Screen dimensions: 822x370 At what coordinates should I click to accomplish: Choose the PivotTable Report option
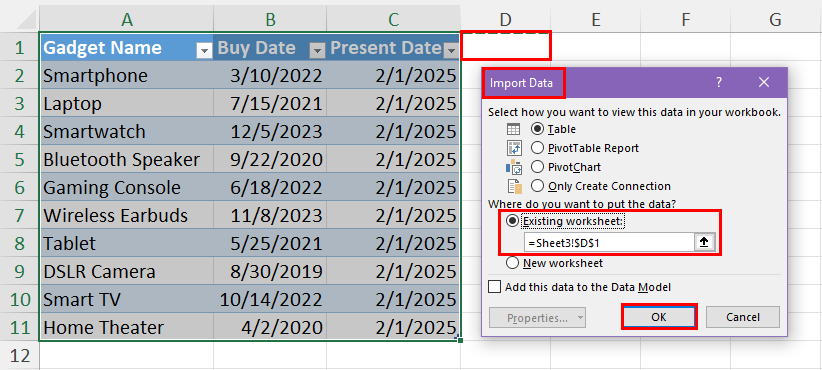pyautogui.click(x=537, y=148)
